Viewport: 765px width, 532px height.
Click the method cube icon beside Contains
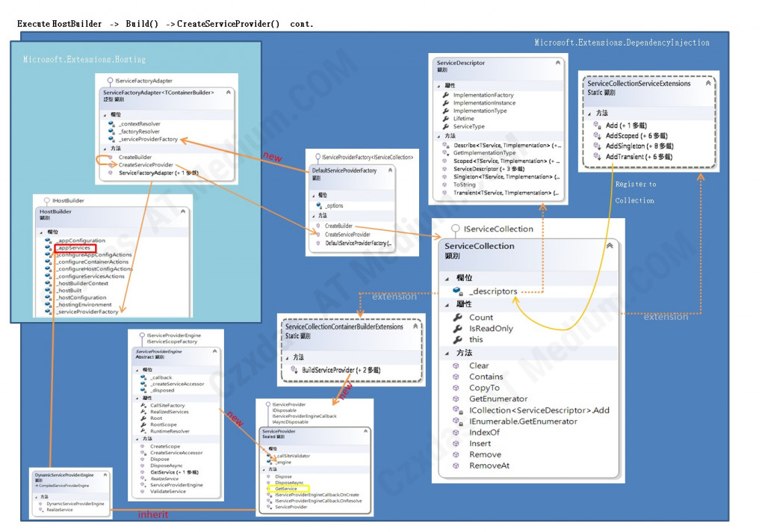(456, 377)
